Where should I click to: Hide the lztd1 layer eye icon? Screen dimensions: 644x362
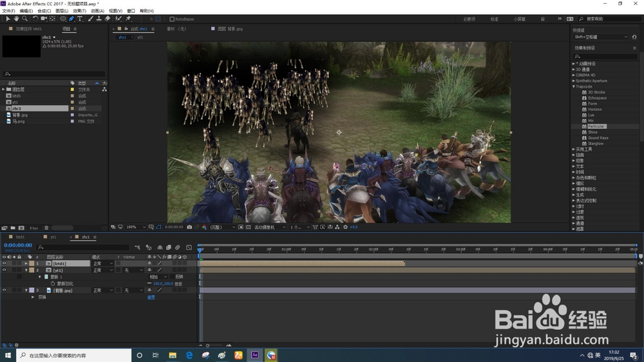(x=4, y=263)
